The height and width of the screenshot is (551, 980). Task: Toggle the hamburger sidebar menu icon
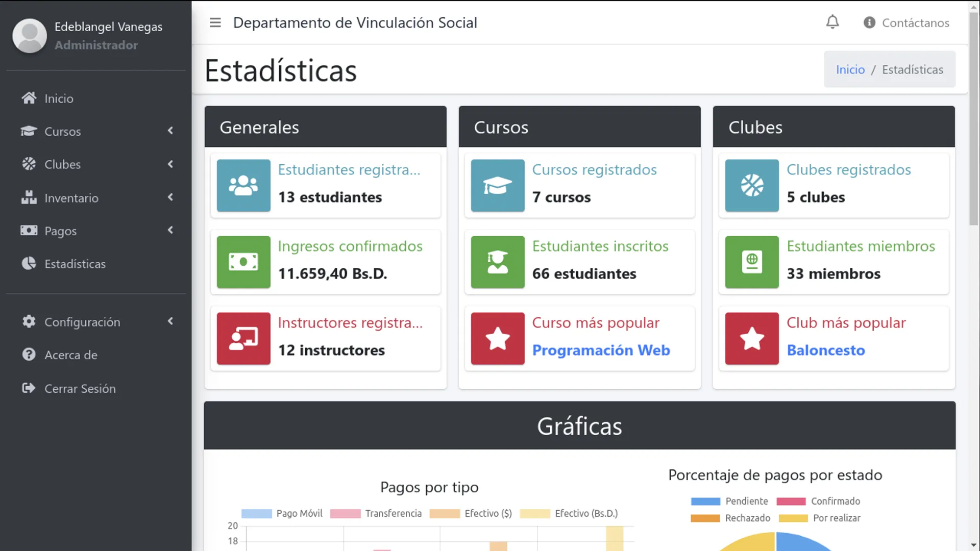pyautogui.click(x=215, y=23)
